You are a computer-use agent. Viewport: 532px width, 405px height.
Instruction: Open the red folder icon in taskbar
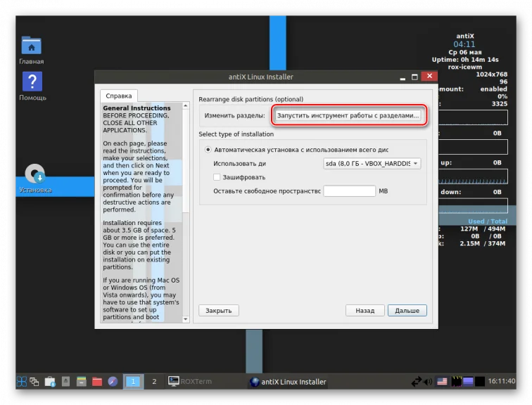pyautogui.click(x=97, y=382)
